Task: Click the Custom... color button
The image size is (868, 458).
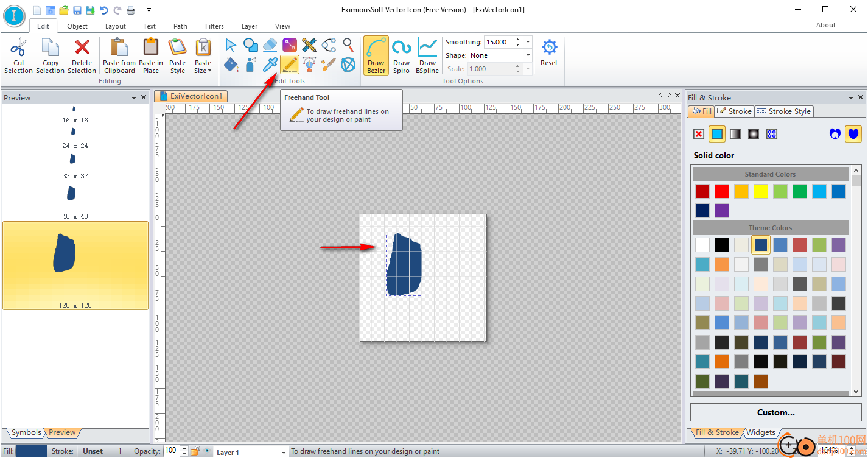Action: click(x=776, y=412)
